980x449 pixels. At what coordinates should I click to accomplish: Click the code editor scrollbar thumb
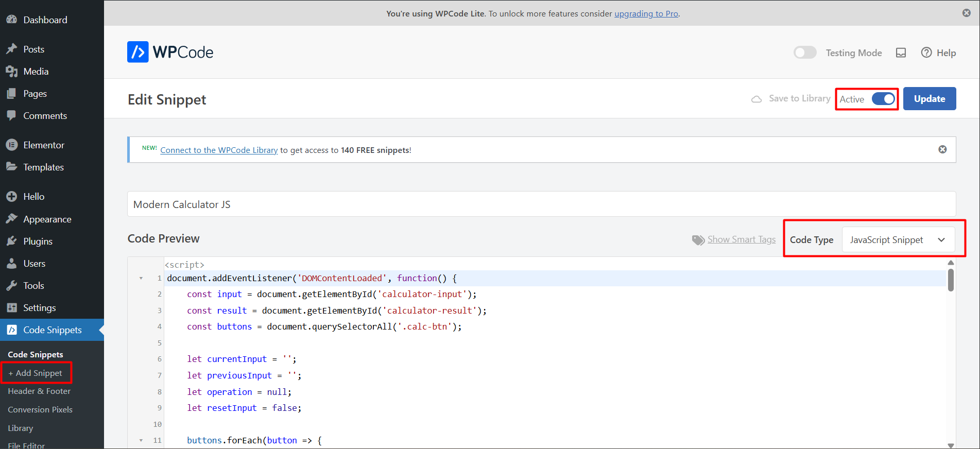click(x=951, y=280)
